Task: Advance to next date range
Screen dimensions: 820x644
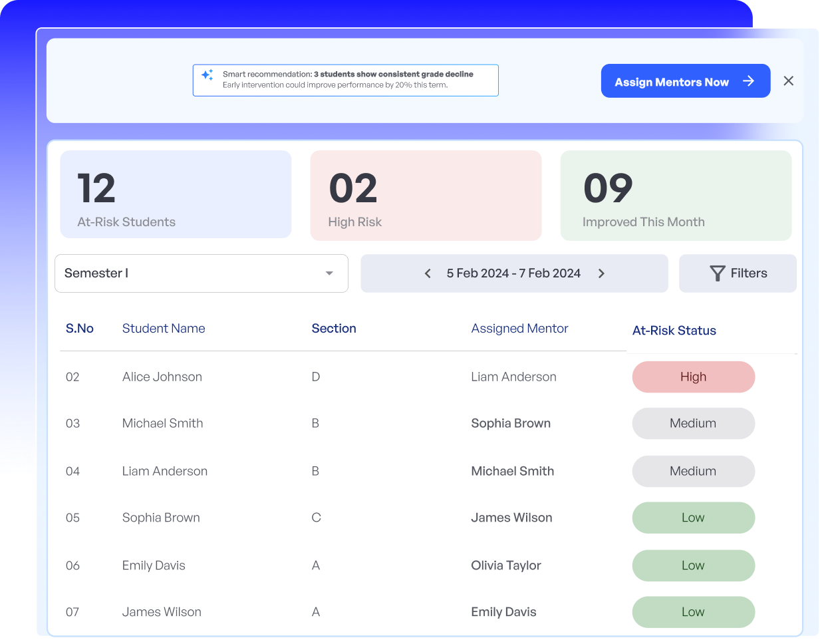Action: click(x=601, y=273)
